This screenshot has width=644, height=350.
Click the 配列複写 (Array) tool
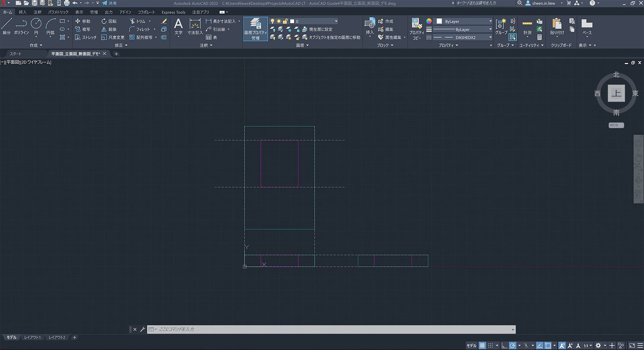tap(141, 37)
